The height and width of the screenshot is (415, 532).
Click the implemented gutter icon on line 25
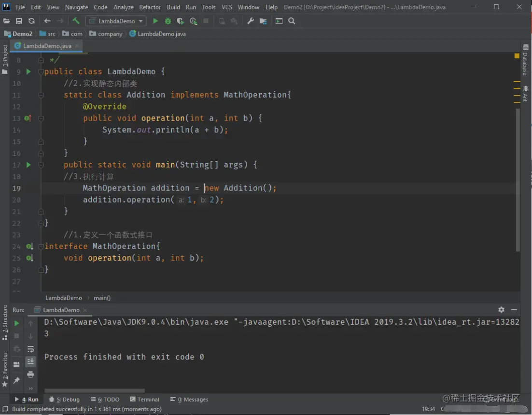(29, 258)
